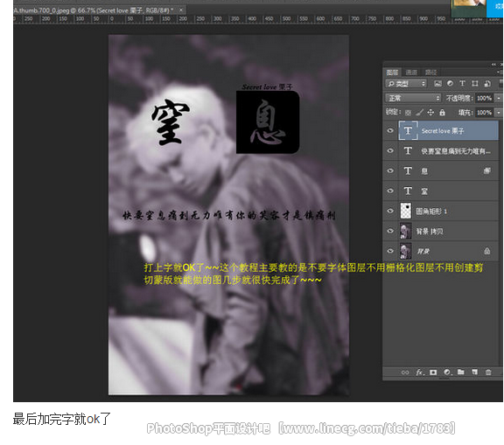Create new fill or adjustment layer icon

point(447,372)
